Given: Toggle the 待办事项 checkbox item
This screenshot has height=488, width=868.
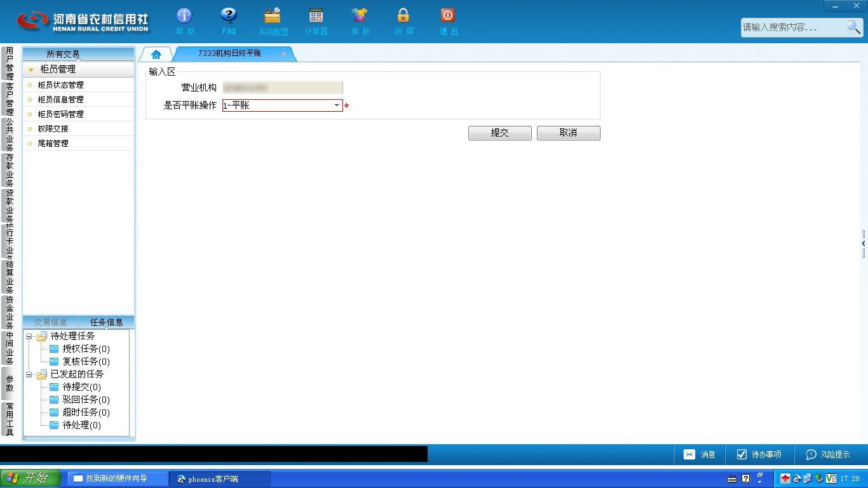Looking at the screenshot, I should click(759, 454).
